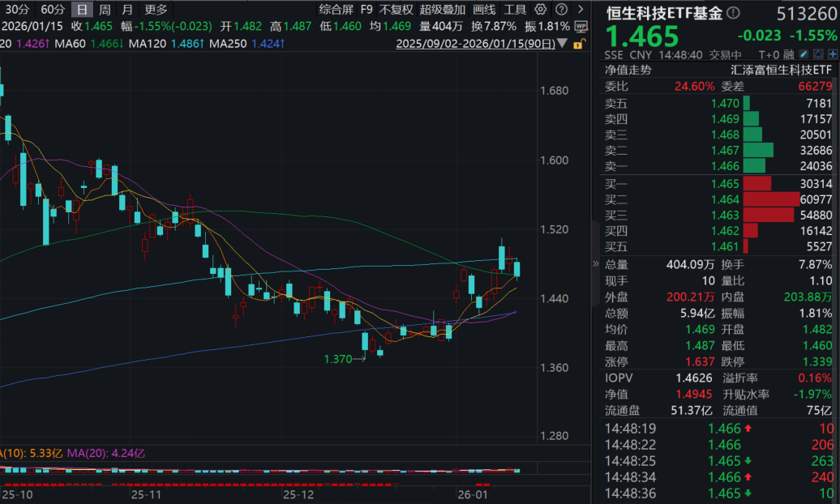The width and height of the screenshot is (840, 504).
Task: Switch to 周 weekly period
Action: pos(105,10)
